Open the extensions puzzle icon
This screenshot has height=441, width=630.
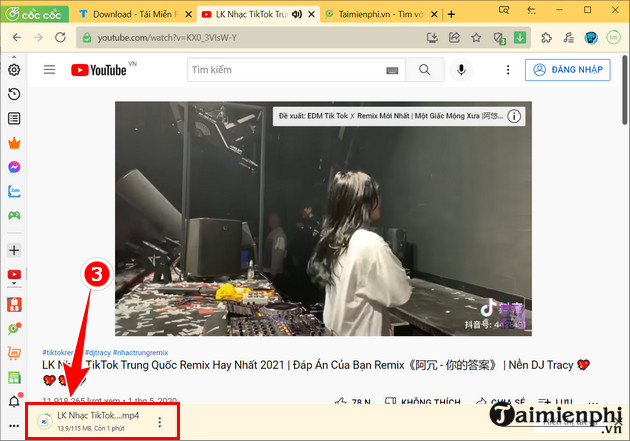545,38
